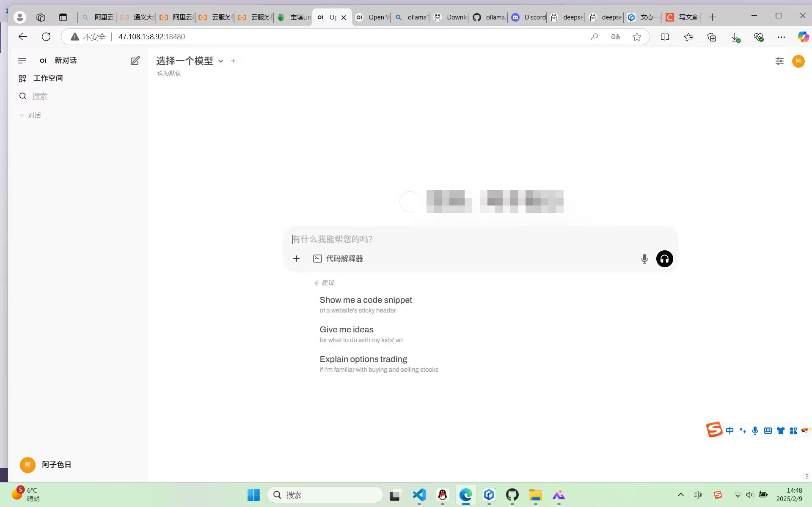Add another model with the plus icon
The height and width of the screenshot is (507, 812).
(233, 61)
